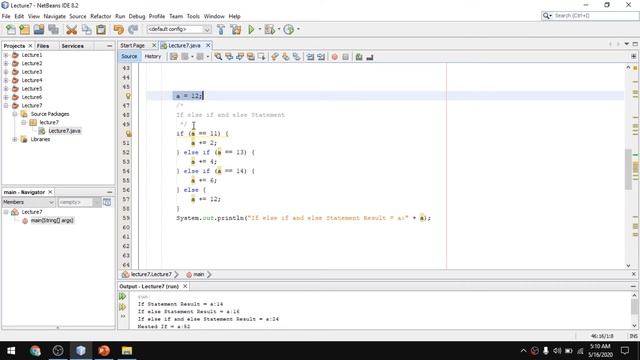Open the Windows Start menu
Screen dimensions: 640x360
coord(11,351)
